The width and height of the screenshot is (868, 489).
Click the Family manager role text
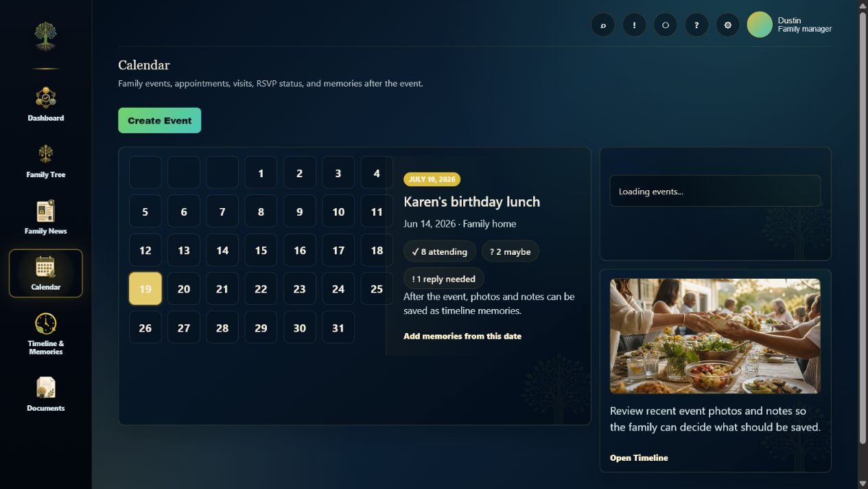[x=805, y=29]
